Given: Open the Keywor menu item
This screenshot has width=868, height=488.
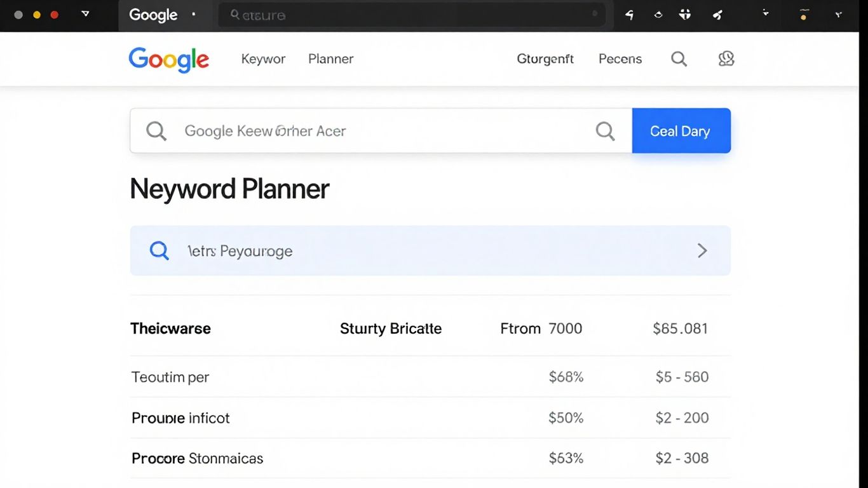Looking at the screenshot, I should [x=263, y=59].
